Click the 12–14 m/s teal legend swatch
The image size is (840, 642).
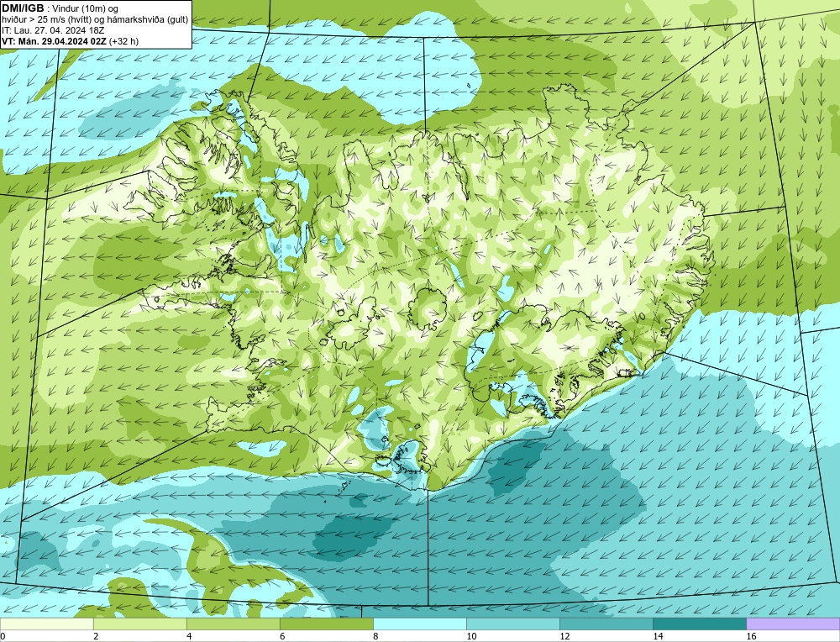606,624
